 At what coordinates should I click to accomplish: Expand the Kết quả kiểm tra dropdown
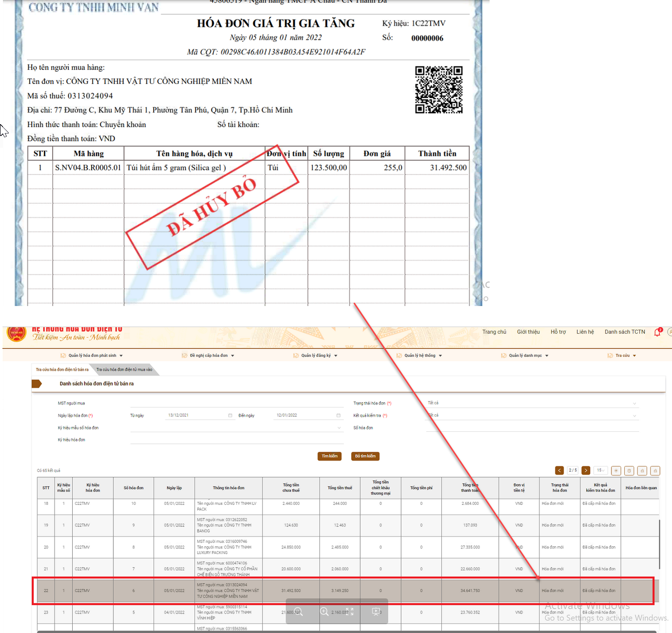(x=634, y=416)
